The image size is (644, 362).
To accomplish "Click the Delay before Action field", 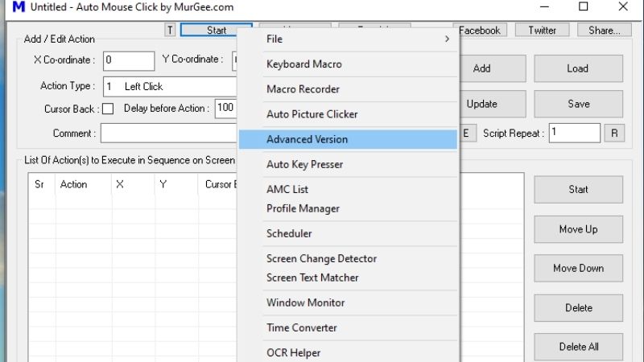I will coord(226,109).
